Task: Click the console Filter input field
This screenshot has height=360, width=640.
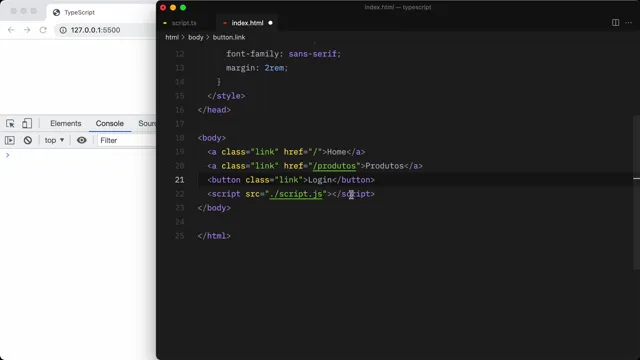Action: 127,140
